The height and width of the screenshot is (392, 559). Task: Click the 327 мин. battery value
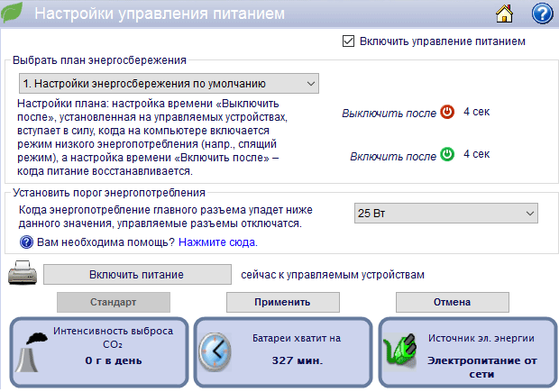click(297, 360)
